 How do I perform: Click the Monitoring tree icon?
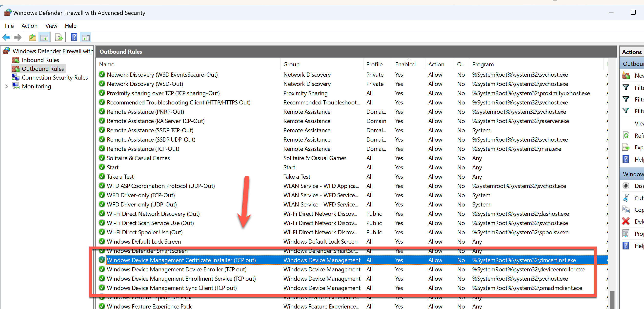pyautogui.click(x=16, y=86)
